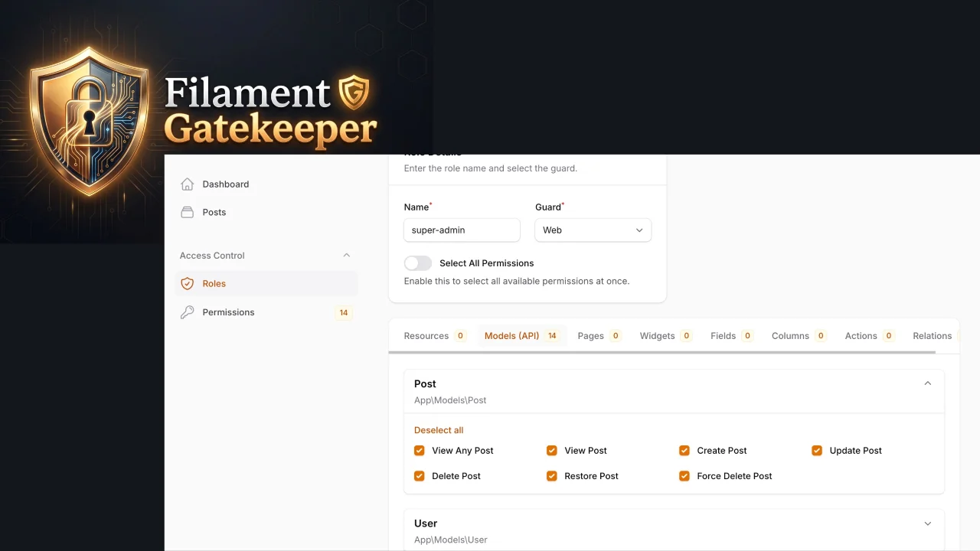Image resolution: width=980 pixels, height=551 pixels.
Task: Uncheck the Update Post checkbox
Action: click(817, 451)
